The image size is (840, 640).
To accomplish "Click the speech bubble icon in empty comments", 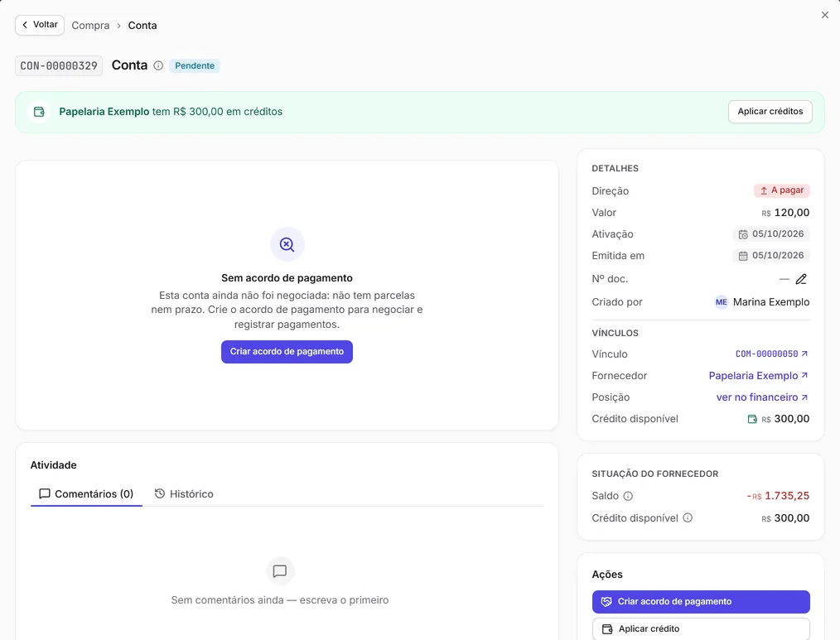I will point(280,571).
